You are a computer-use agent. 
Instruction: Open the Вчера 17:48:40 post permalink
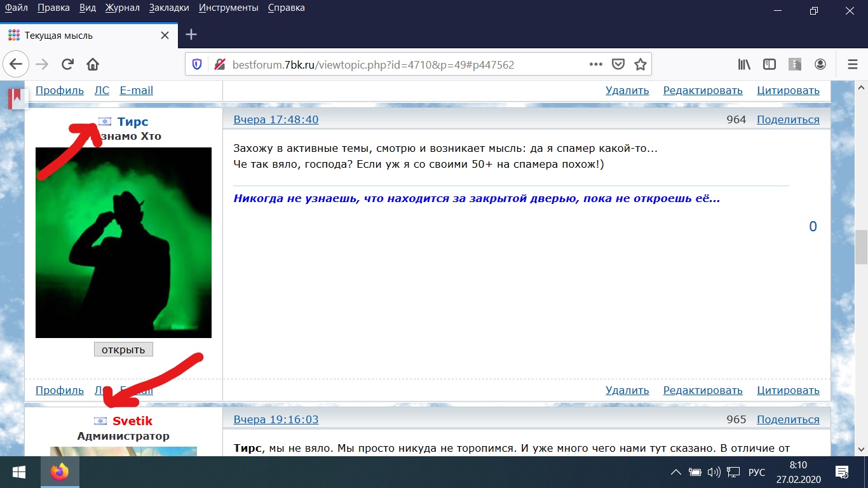coord(276,119)
